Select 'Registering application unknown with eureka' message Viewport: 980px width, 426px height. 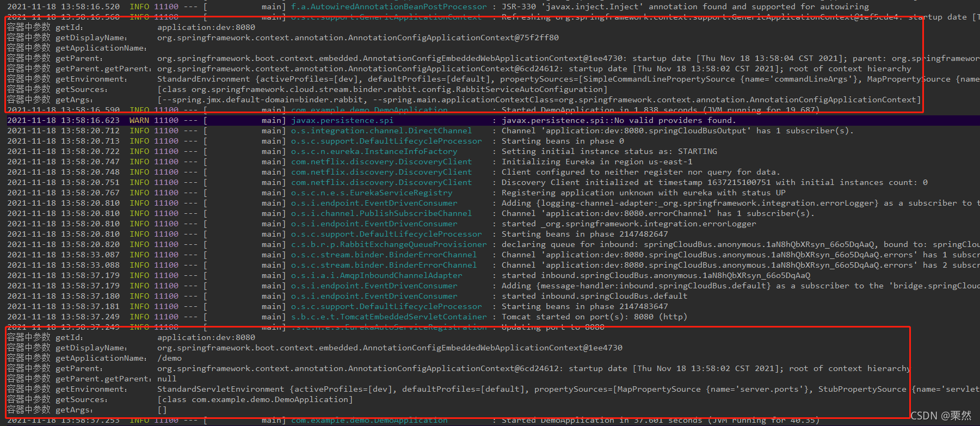[x=644, y=193]
